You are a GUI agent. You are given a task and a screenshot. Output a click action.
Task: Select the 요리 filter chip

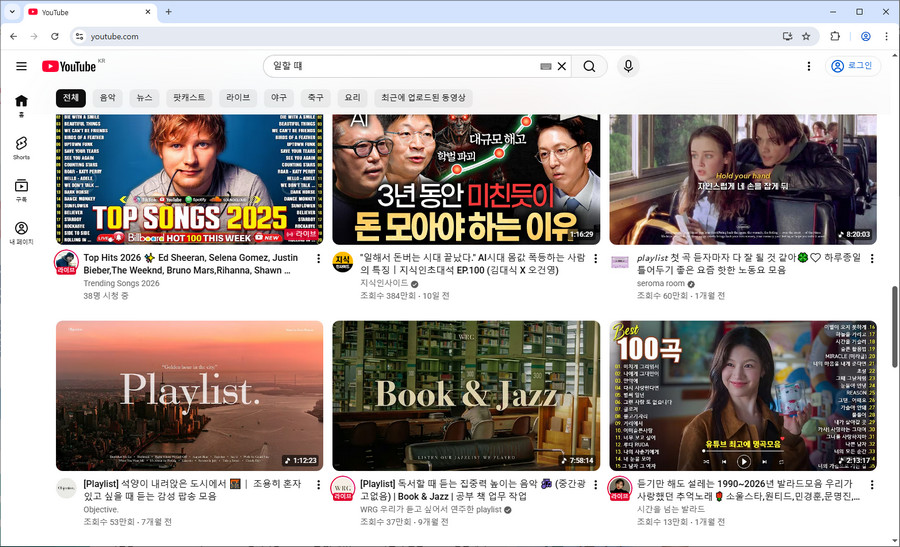352,98
